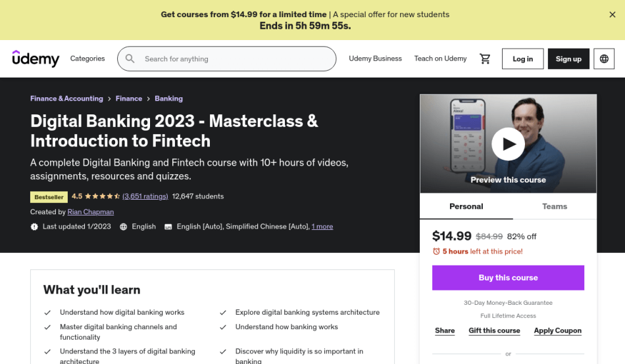This screenshot has width=625, height=364.
Task: Click 'Master digital banking channels and functionality' item
Action: pyautogui.click(x=118, y=332)
